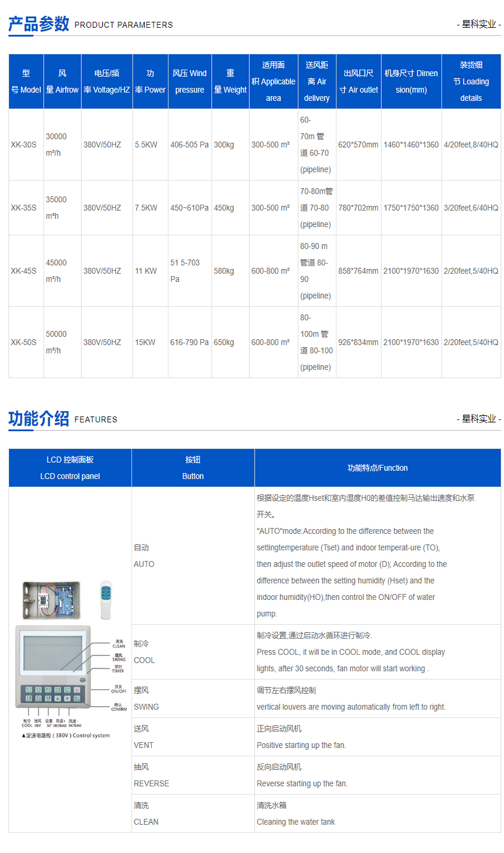Click the LCD display screen on the panel
Screen dimensions: 504x853
click(53, 652)
